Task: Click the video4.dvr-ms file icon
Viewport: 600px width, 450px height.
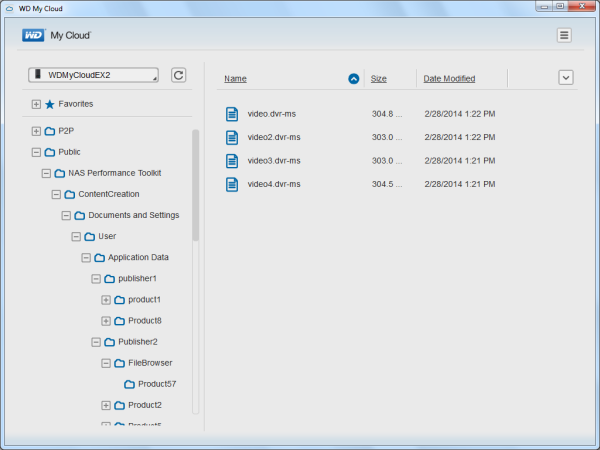Action: pos(232,184)
